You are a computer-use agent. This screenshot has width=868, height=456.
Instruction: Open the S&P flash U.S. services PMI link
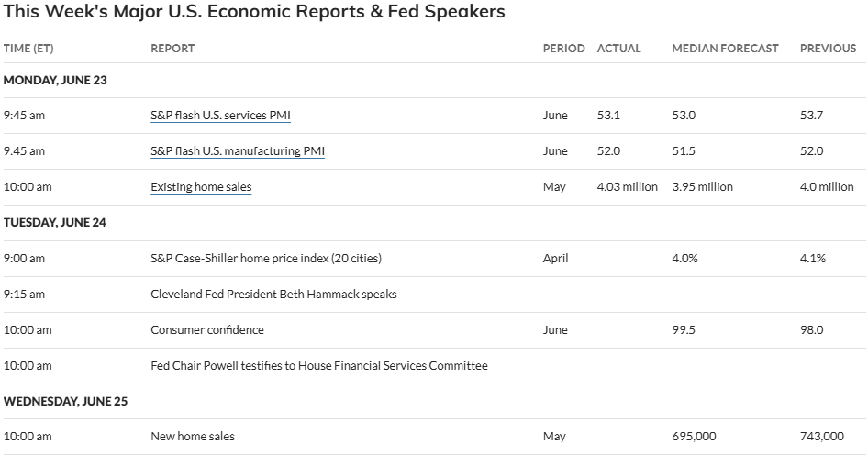[220, 115]
